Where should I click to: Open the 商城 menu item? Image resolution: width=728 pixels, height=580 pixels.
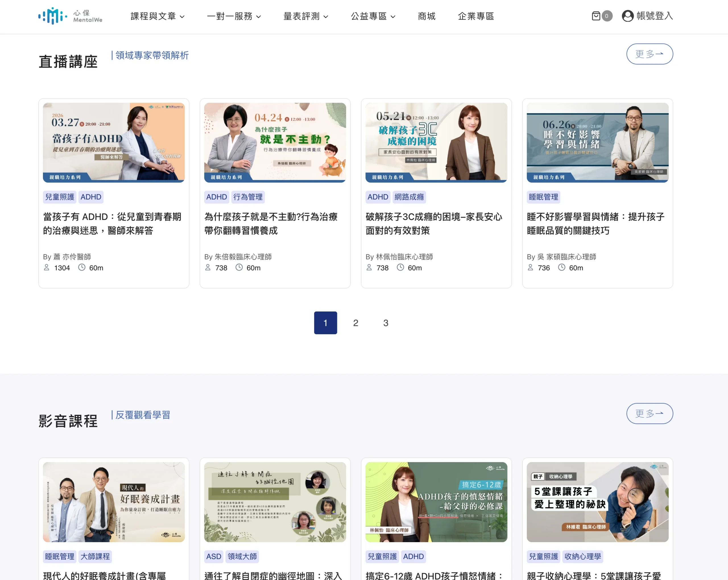(x=427, y=16)
